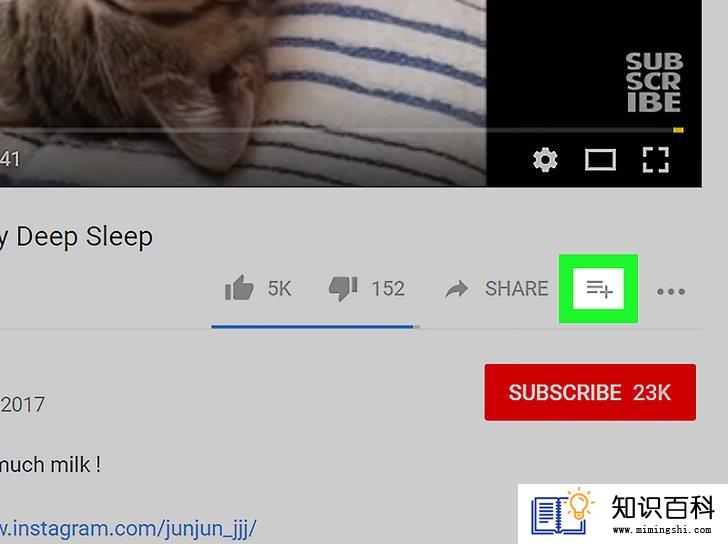
Task: Click the SHARE text label
Action: [517, 289]
